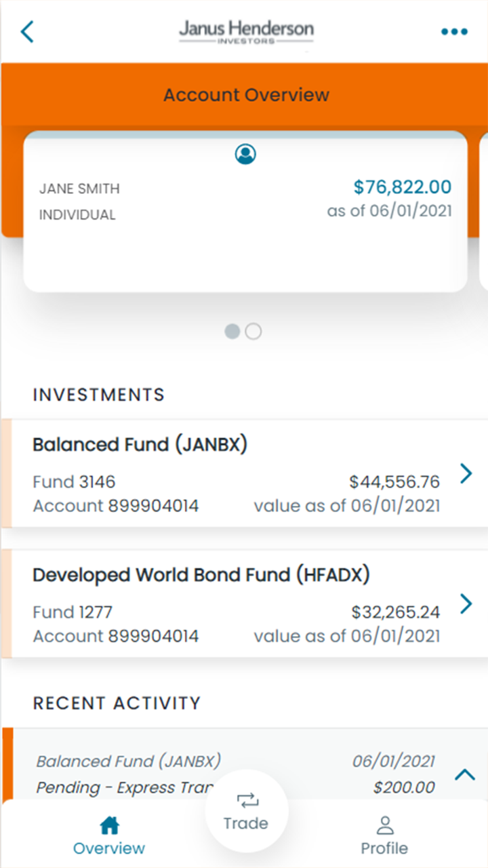Screen dimensions: 488x868
Task: Tap the pending Balanced Fund activity row
Action: coord(203,773)
